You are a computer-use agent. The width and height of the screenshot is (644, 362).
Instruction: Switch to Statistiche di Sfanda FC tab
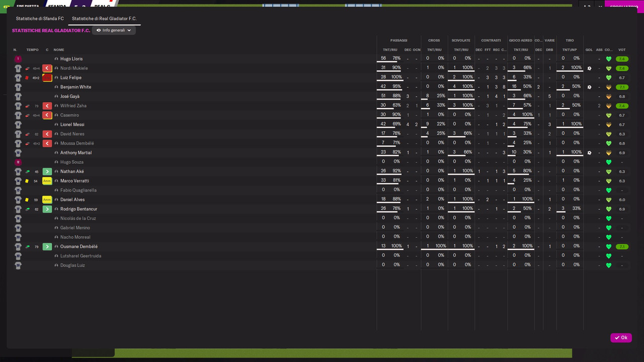[40, 19]
